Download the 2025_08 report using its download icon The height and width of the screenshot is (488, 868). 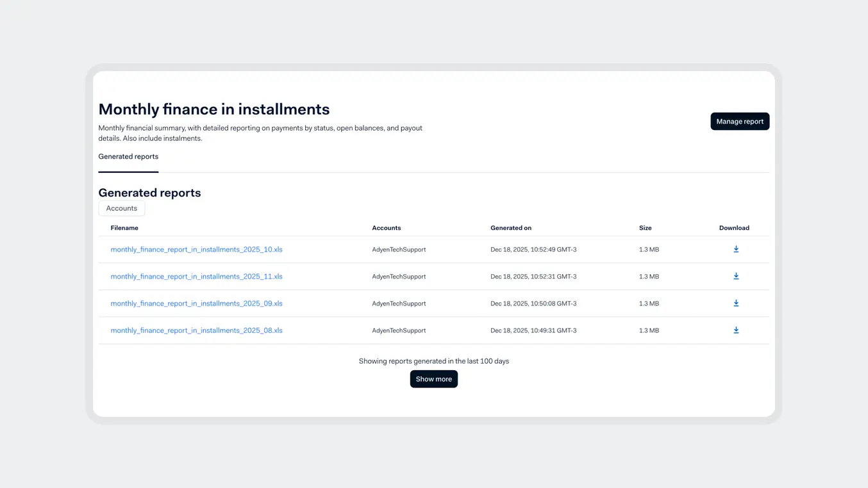pos(735,330)
